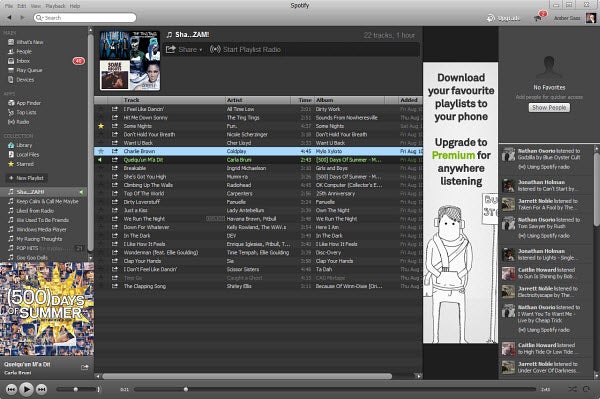Click the horizontal scrollbar under track list

click(x=247, y=376)
